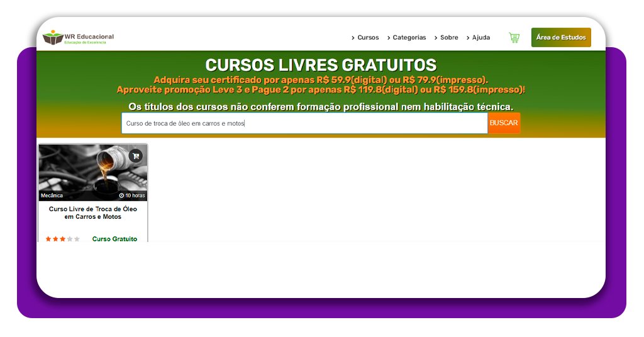Open the green shopping cart in header
Screen dimensions: 644x337
[x=514, y=38]
